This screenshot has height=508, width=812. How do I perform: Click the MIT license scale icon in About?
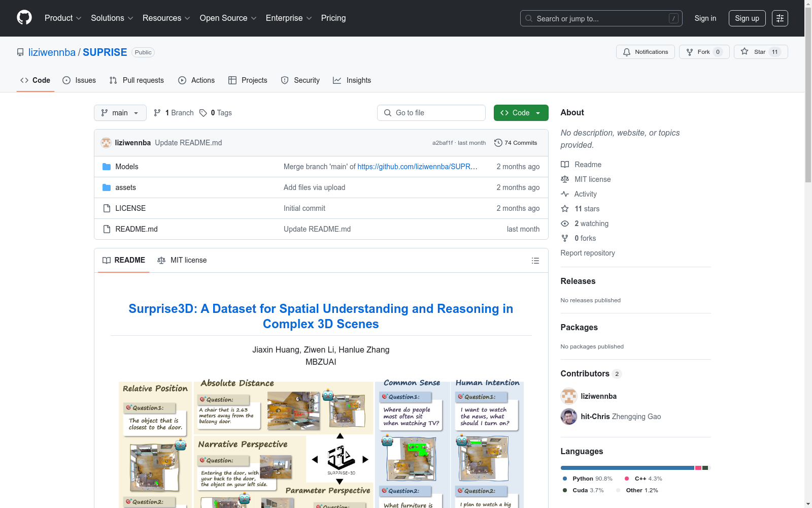coord(565,179)
